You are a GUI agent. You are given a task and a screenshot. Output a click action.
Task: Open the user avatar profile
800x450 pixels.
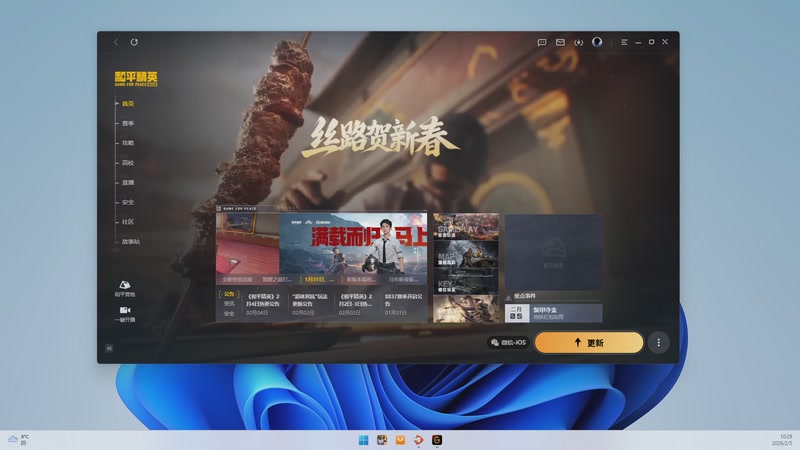pos(597,42)
